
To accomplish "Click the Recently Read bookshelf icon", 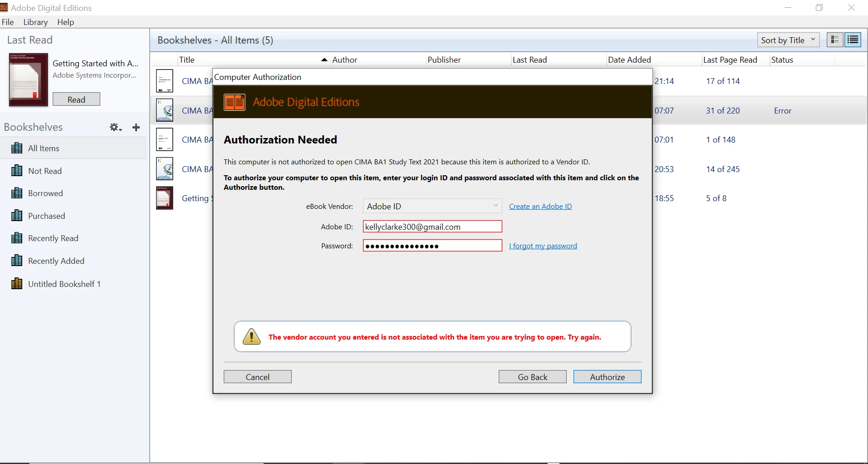I will 17,238.
